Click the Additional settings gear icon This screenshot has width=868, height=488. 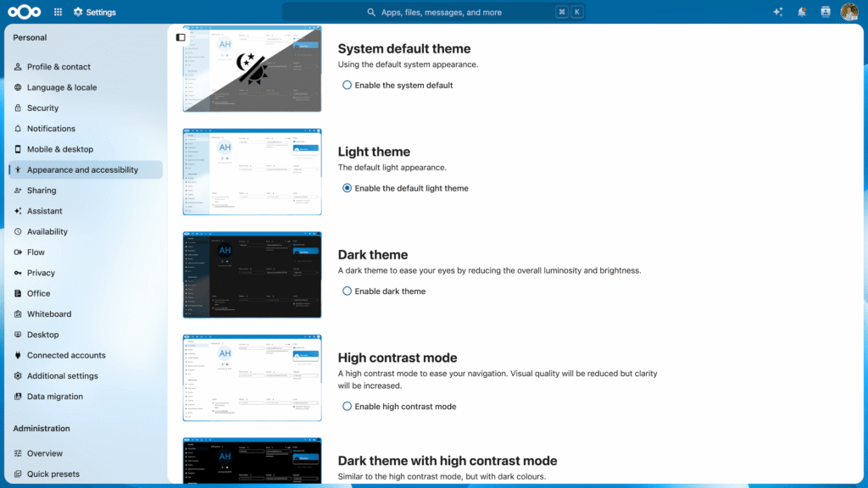pyautogui.click(x=18, y=375)
